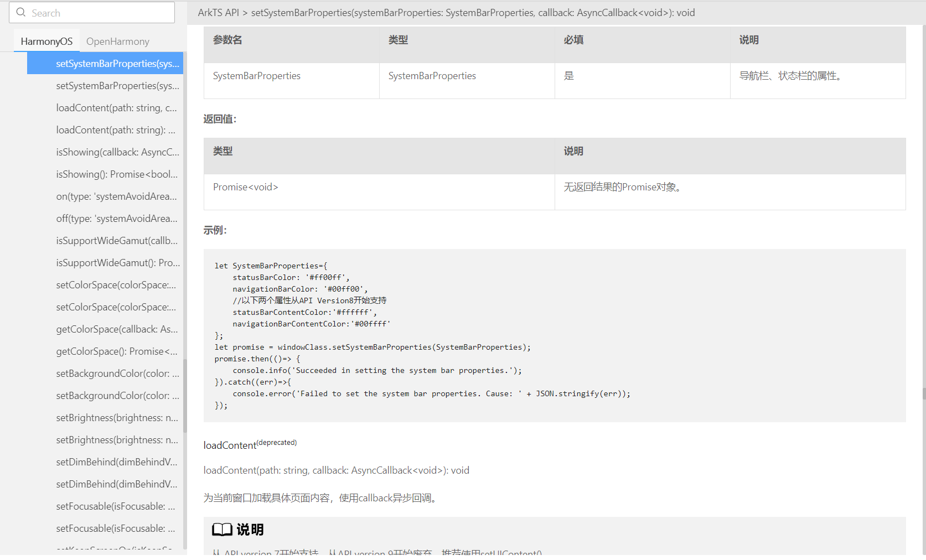This screenshot has height=560, width=926.
Task: Click the console.error 'Failed' code line
Action: (431, 393)
